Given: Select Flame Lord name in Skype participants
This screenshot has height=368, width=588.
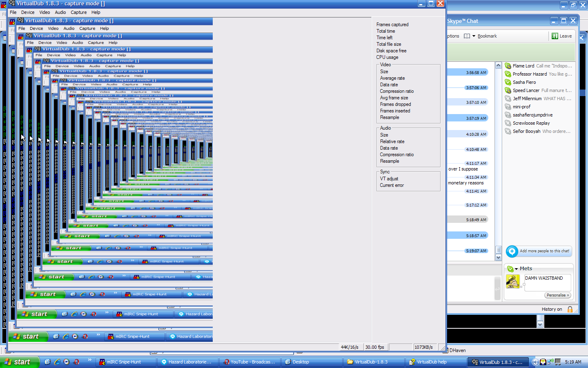Looking at the screenshot, I should (523, 66).
